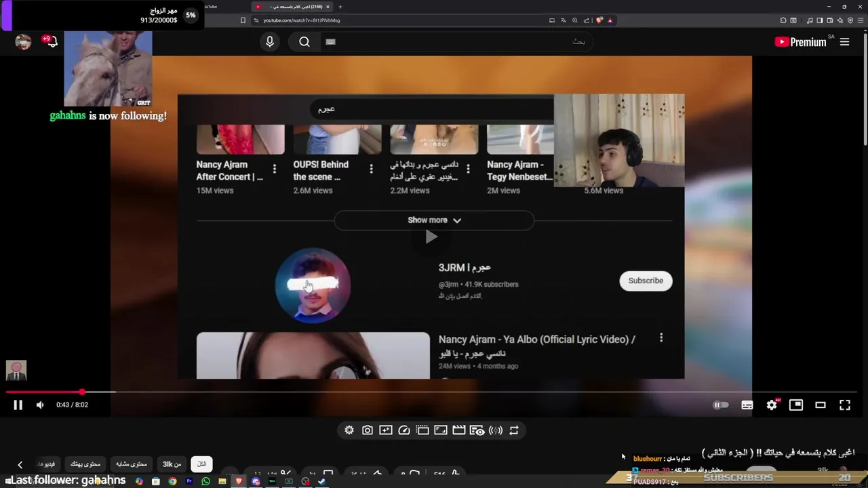The image size is (868, 488).
Task: Open 'OUPS! Behind the scene' video
Action: [x=321, y=171]
